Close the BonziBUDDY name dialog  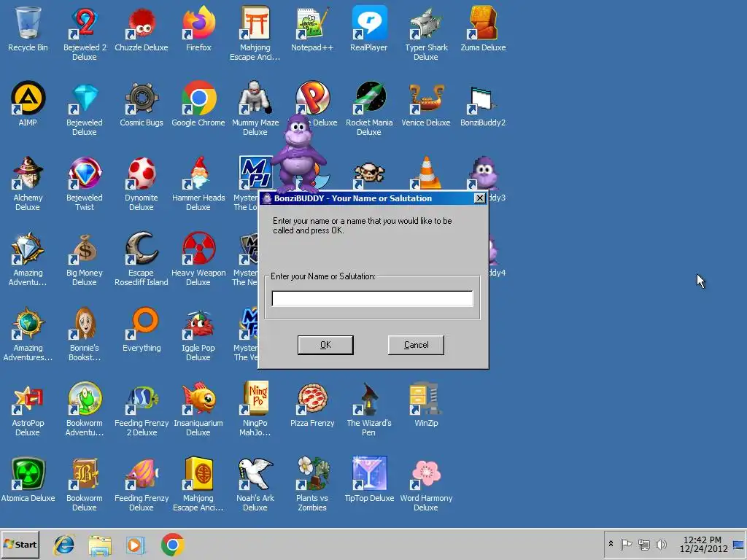pos(480,198)
